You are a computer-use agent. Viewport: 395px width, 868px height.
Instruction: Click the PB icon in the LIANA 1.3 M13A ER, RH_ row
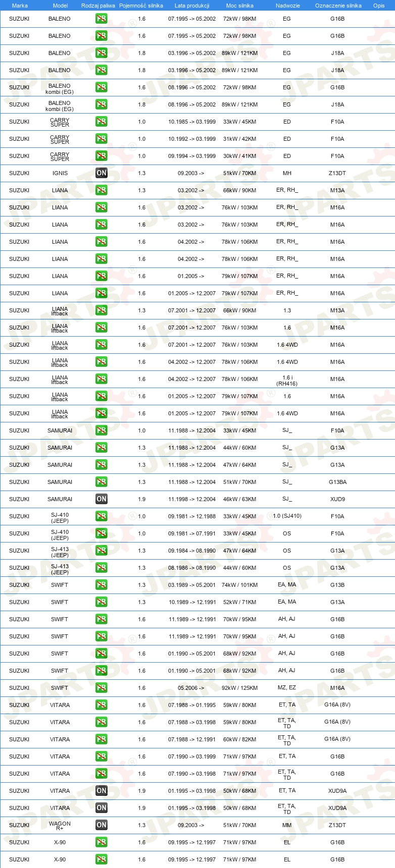(x=102, y=190)
